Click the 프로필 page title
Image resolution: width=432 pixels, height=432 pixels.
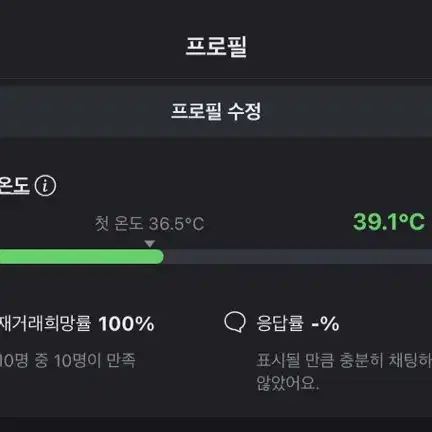coord(216,47)
